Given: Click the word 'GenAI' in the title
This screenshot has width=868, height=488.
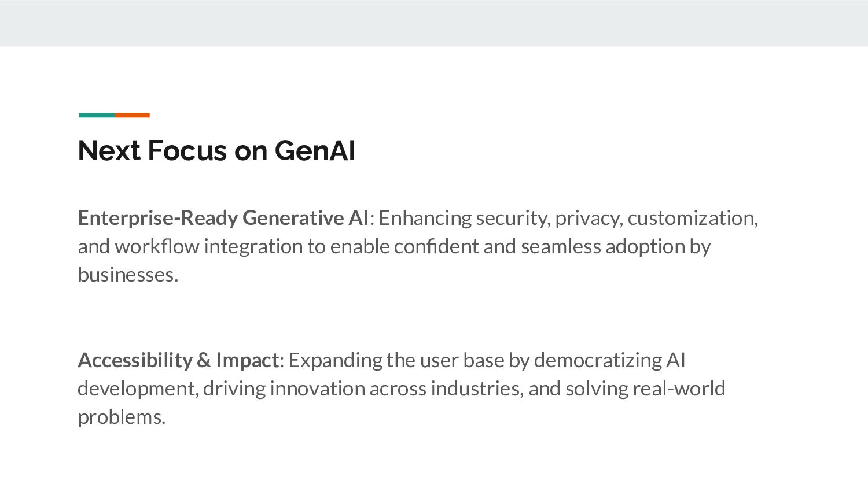Looking at the screenshot, I should (x=315, y=150).
